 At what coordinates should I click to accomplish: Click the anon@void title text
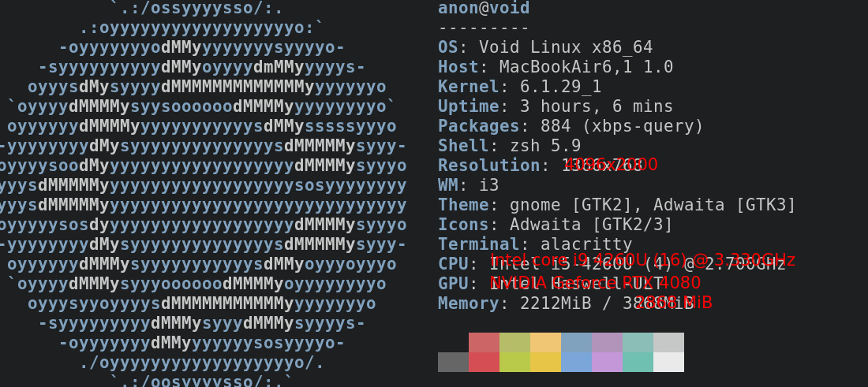(484, 9)
